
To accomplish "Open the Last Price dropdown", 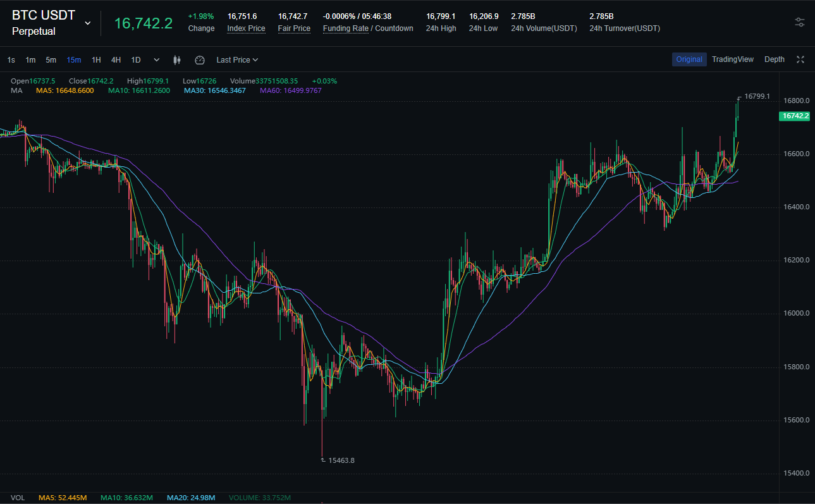I will tap(237, 60).
